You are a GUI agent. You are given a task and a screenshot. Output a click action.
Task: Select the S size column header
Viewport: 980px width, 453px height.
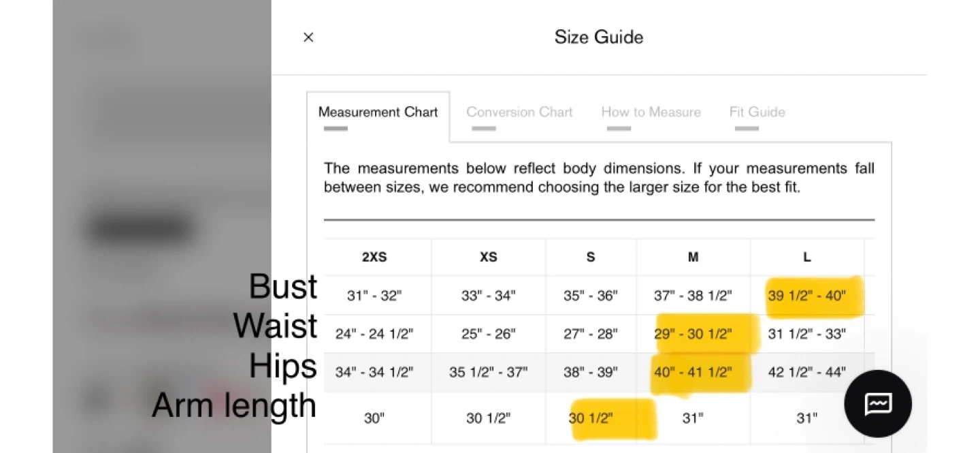point(590,257)
